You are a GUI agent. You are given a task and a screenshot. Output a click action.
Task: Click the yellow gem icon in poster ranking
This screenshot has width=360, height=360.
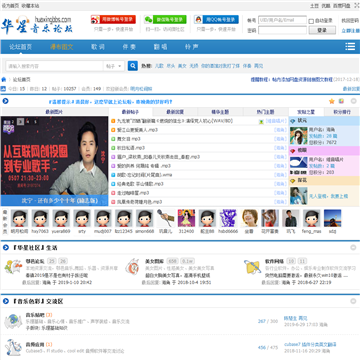[293, 180]
